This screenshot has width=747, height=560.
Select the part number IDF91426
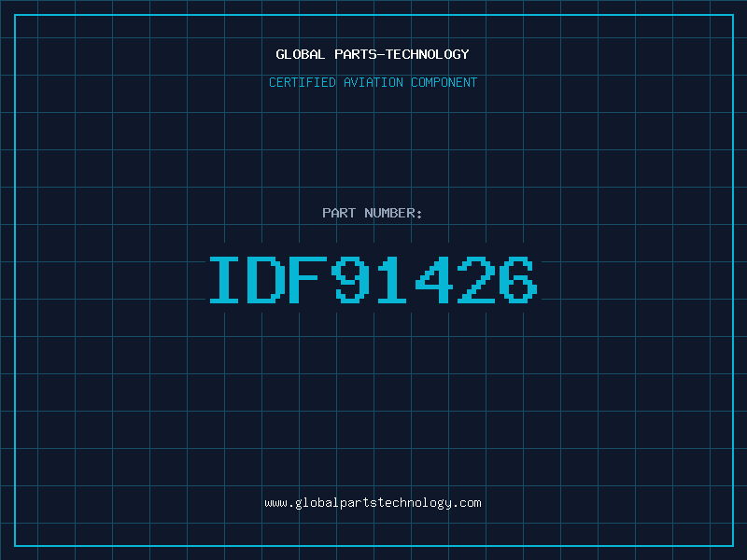point(373,280)
